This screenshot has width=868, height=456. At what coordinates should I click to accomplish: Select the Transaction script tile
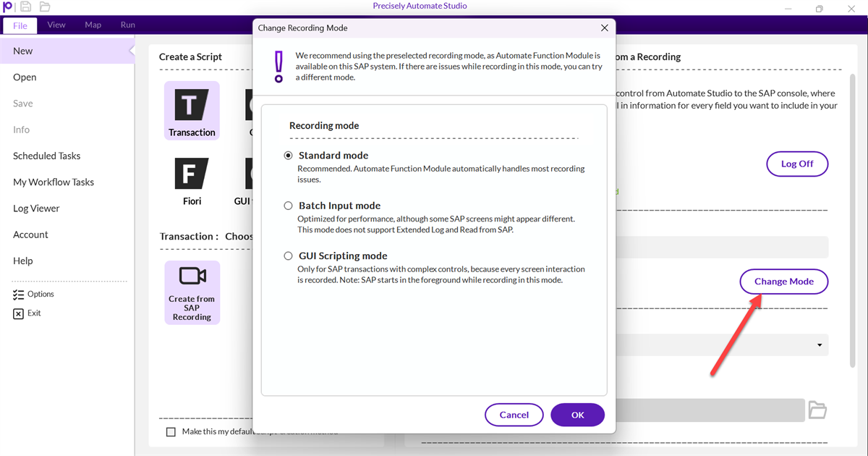tap(192, 110)
